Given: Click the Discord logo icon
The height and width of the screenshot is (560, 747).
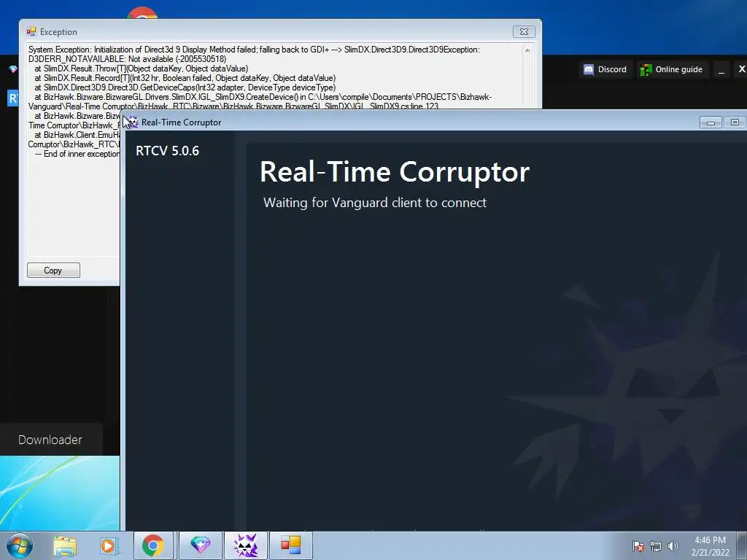Looking at the screenshot, I should 589,69.
